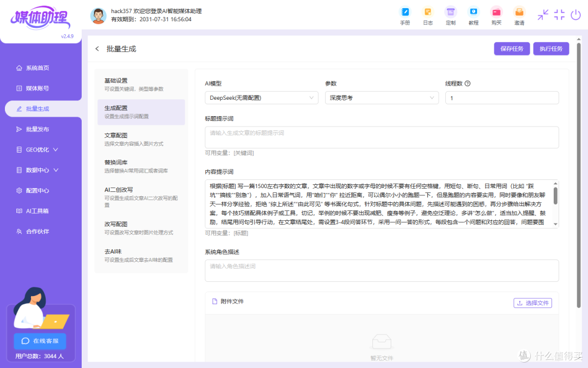Open the 参数 深度思考 dropdown
Screen dimensions: 588x368
click(x=382, y=98)
